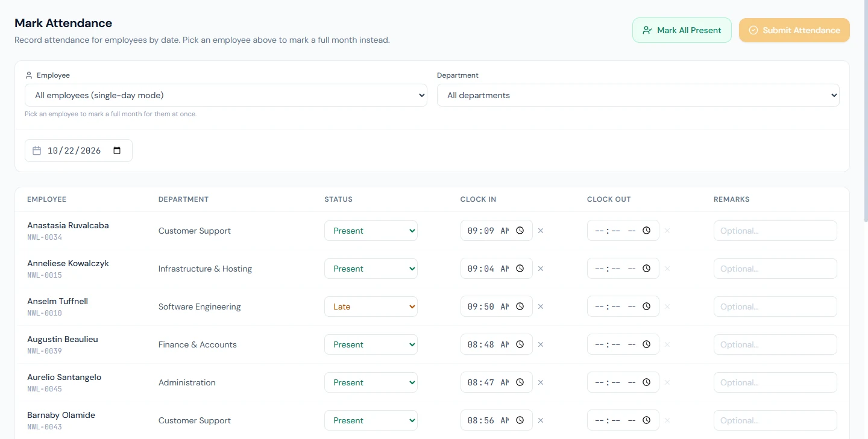Click employee ID NWL-0043
Screen dimensions: 868x439
45,427
